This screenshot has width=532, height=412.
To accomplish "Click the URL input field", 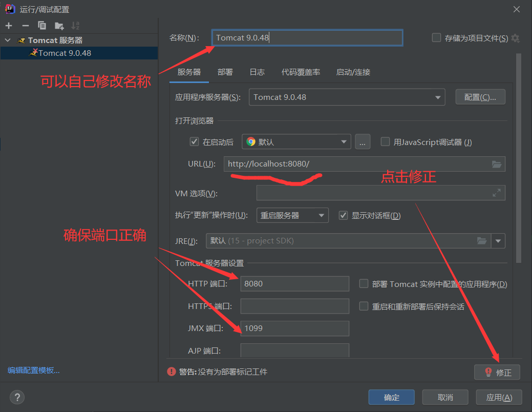I will [x=365, y=164].
